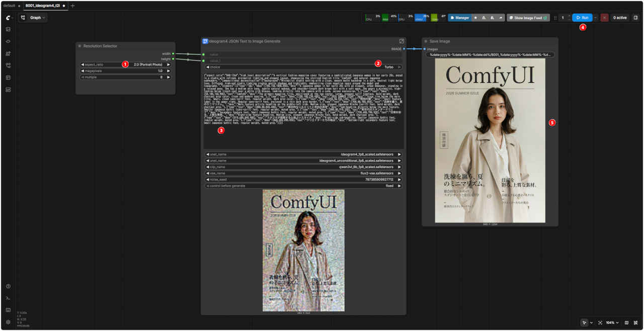Add a new workflow tab
The width and height of the screenshot is (644, 331).
pos(72,6)
